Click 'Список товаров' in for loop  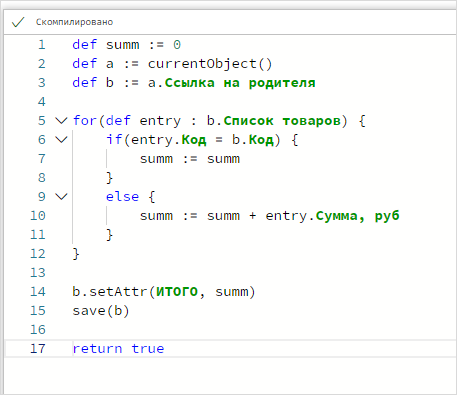pyautogui.click(x=282, y=121)
